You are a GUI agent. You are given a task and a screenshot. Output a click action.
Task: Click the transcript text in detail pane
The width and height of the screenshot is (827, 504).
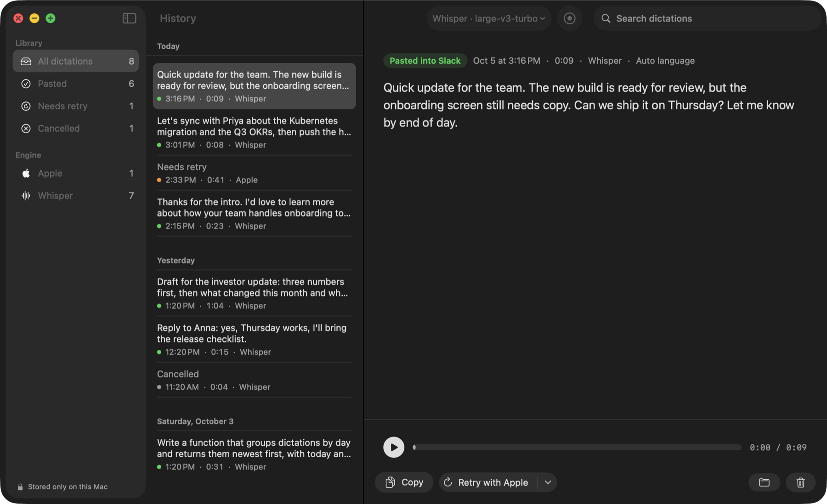pos(589,105)
